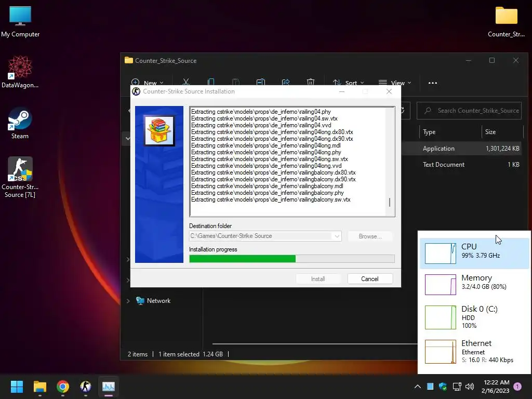Click the greyed-out Install button
Screen dimensions: 532x399
tap(318, 279)
